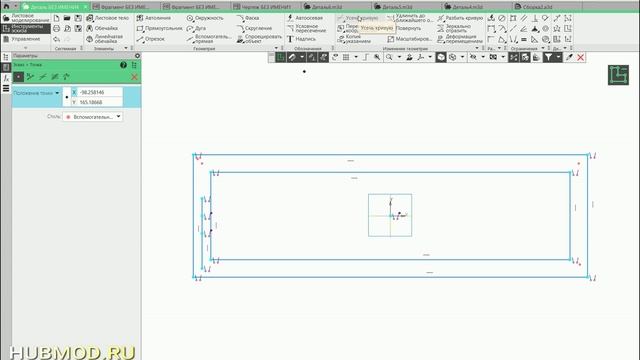
Task: Open the model tree panel icon in sidebar
Action: click(x=6, y=57)
